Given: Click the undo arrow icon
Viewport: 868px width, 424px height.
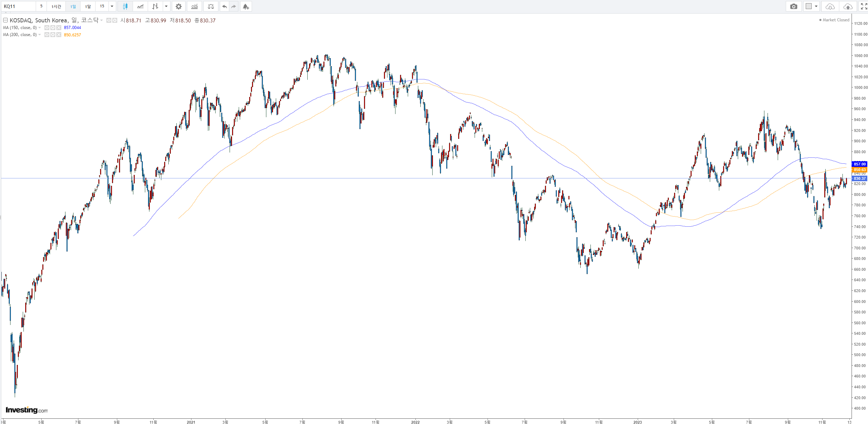Looking at the screenshot, I should tap(224, 6).
